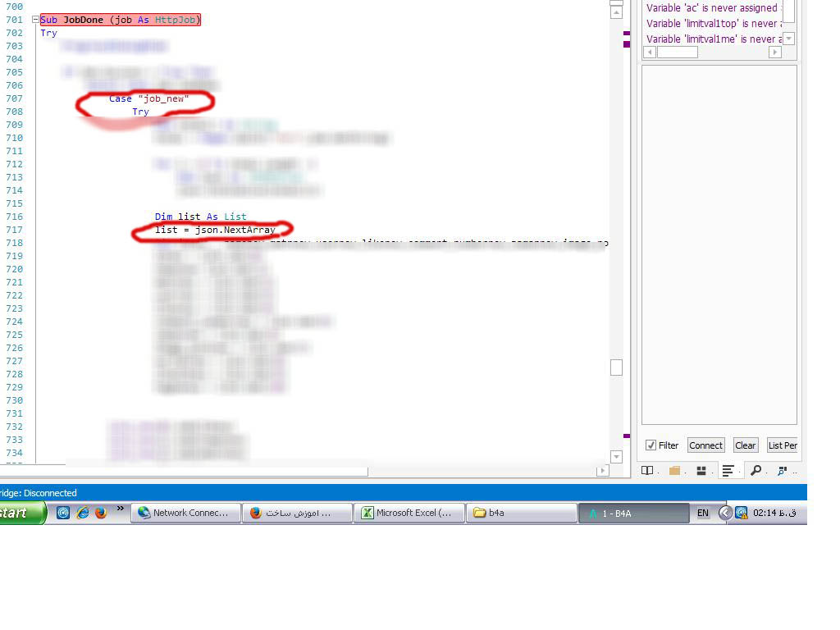Click the network warning tray icon
840x630 pixels.
pos(742,513)
